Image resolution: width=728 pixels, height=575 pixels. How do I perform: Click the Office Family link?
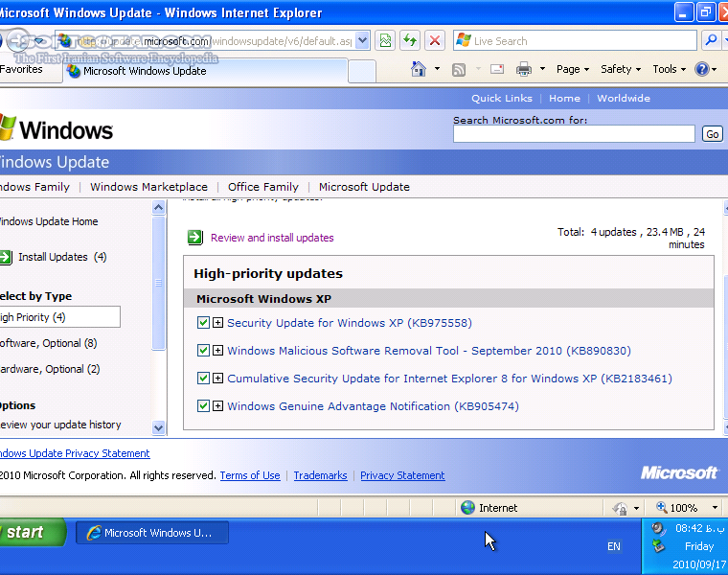[x=262, y=187]
